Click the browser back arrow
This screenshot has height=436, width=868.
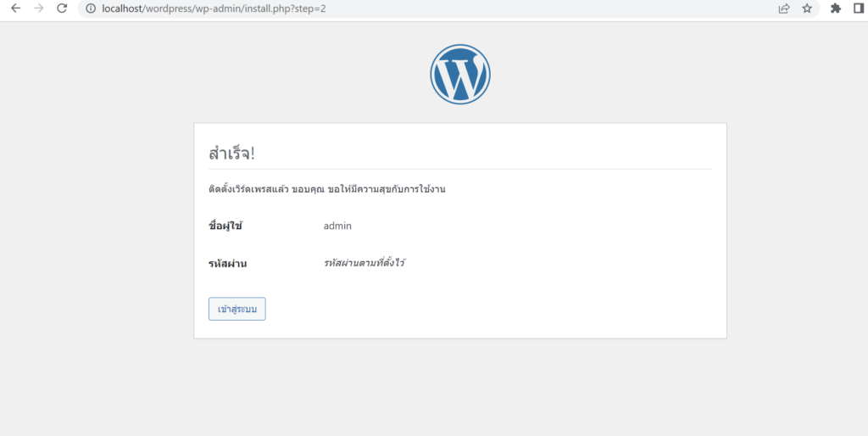tap(15, 8)
